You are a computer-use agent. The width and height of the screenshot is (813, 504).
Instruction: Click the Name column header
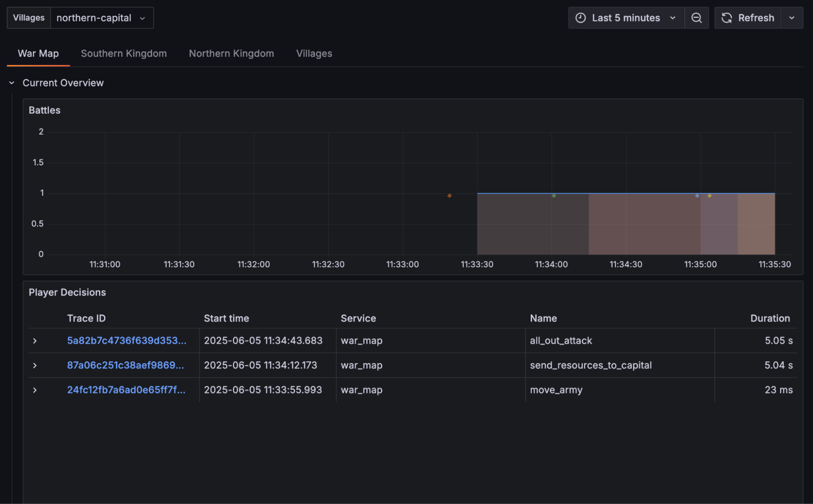tap(543, 318)
